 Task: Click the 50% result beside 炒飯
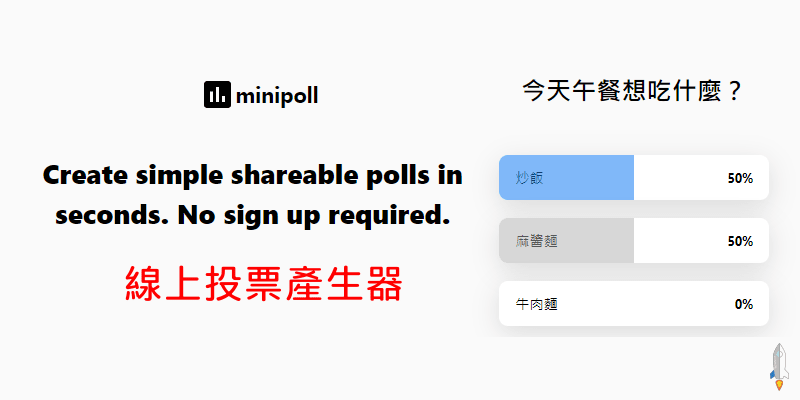[740, 179]
